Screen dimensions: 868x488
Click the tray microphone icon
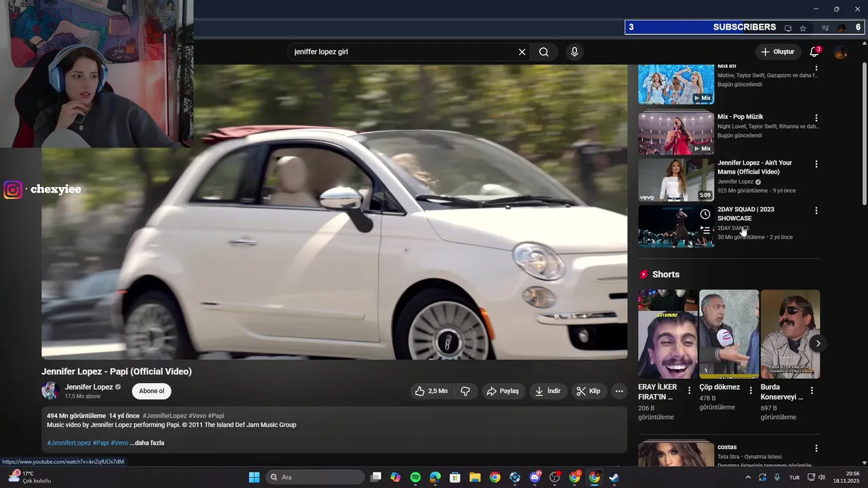[x=777, y=477]
